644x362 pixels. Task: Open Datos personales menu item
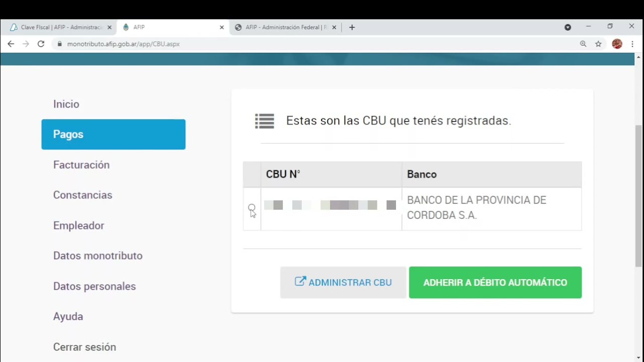[x=95, y=286]
